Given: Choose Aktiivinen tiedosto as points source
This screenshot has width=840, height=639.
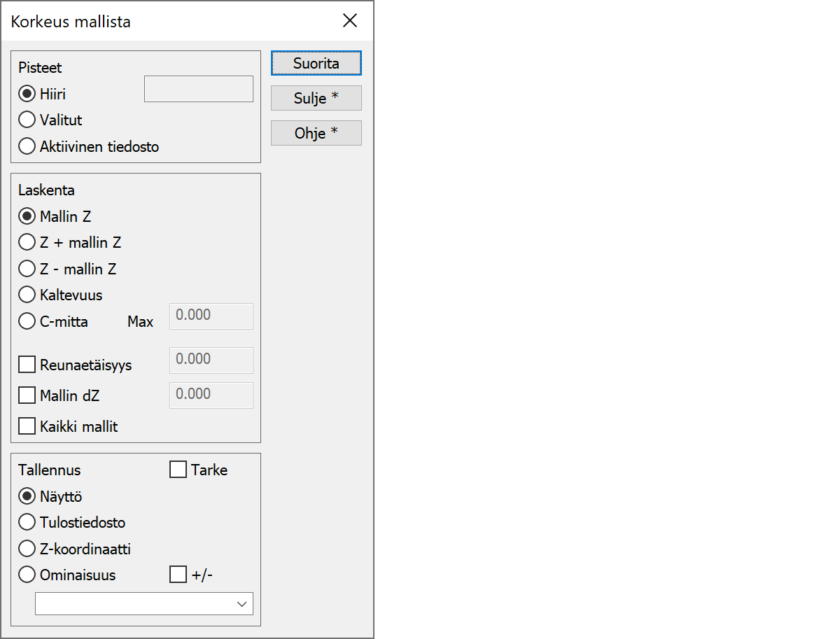Looking at the screenshot, I should point(27,146).
